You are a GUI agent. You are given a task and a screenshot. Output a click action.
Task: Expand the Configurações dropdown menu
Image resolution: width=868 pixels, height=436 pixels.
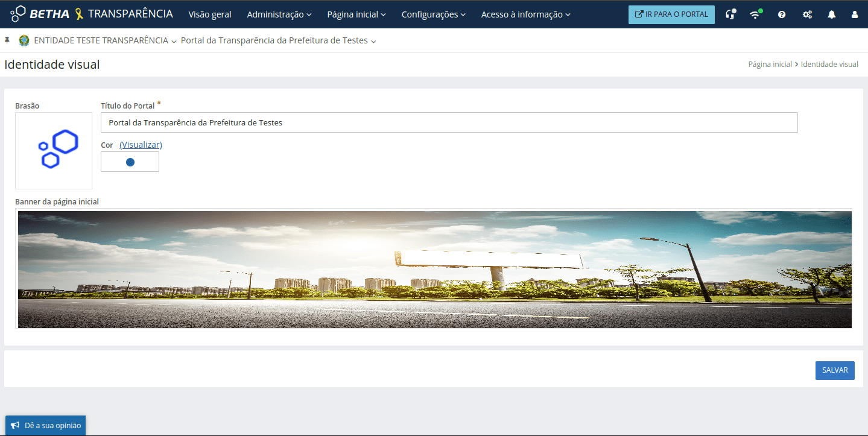pos(433,14)
